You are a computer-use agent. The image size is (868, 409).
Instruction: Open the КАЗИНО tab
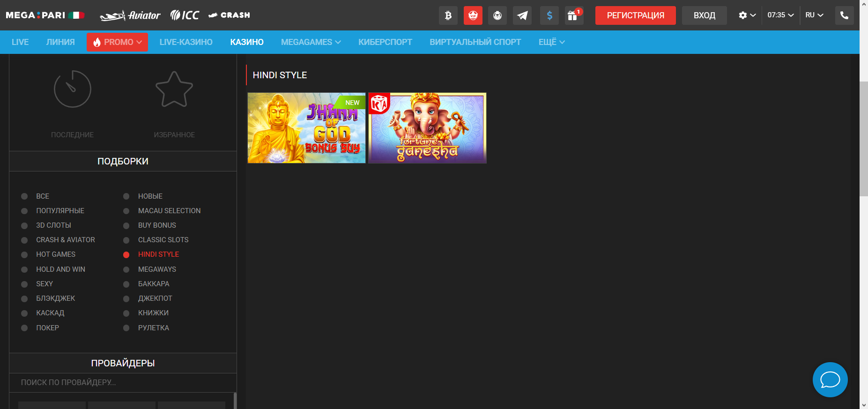(247, 42)
